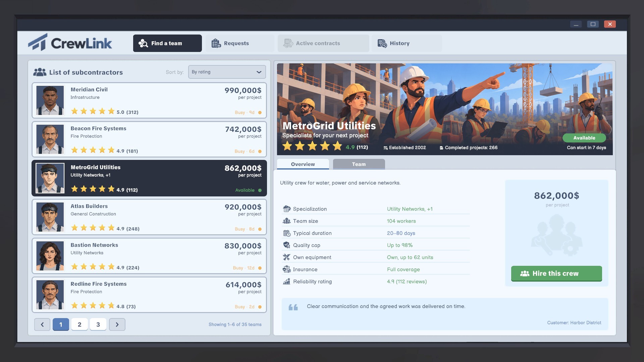Select page 2 of the list

click(x=79, y=324)
